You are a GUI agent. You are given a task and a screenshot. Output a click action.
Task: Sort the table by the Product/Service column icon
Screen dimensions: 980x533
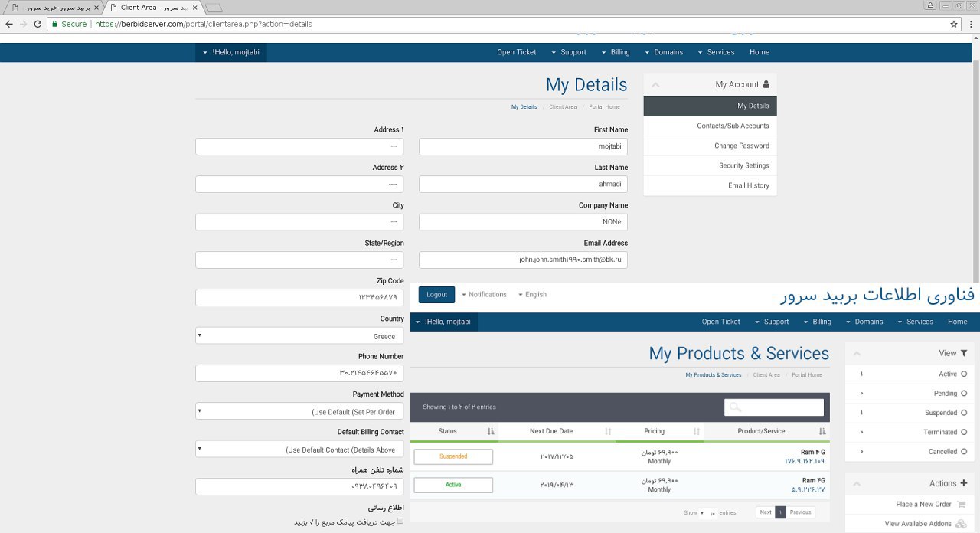tap(822, 432)
